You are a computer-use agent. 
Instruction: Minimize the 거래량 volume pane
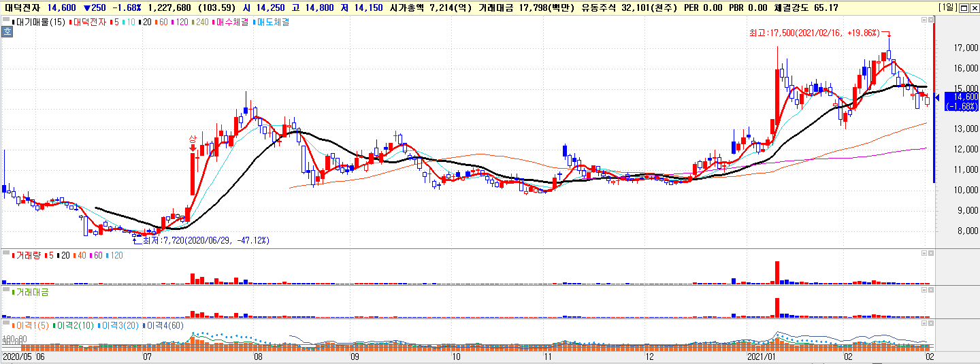point(924,253)
